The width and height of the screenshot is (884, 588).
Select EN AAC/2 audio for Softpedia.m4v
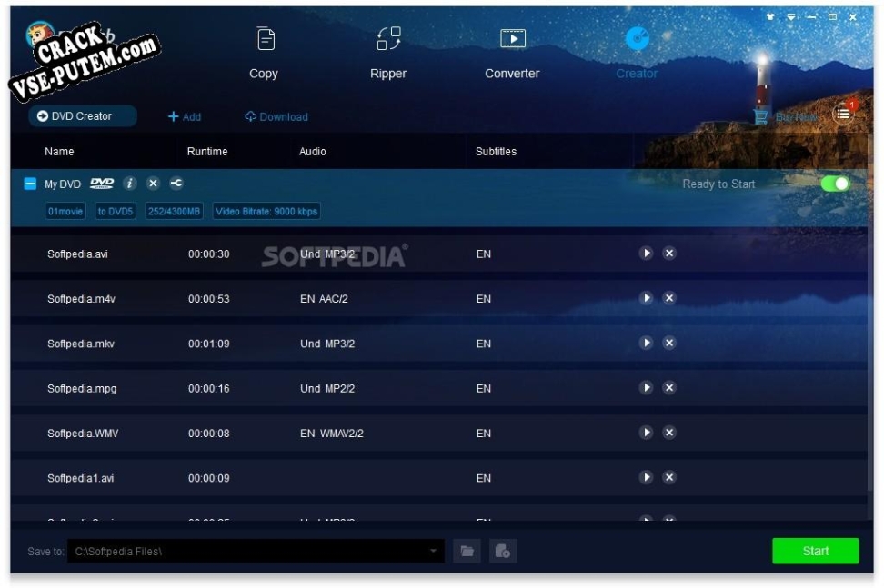click(x=324, y=298)
